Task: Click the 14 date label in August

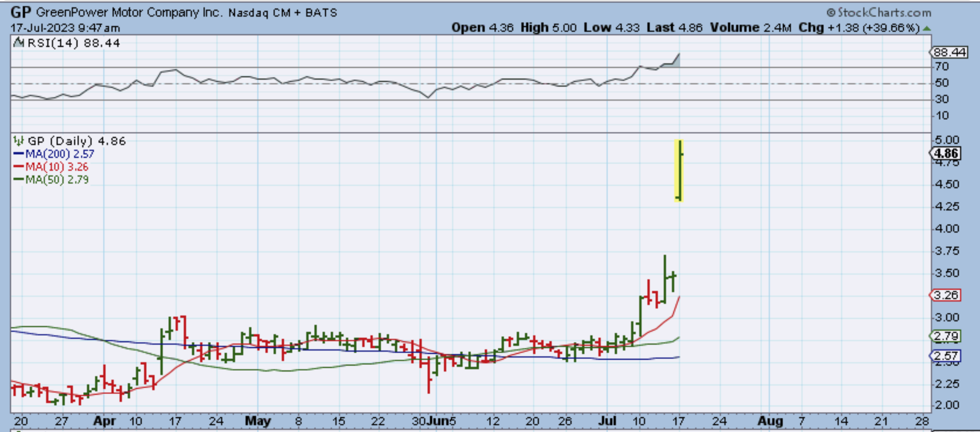Action: [x=841, y=421]
